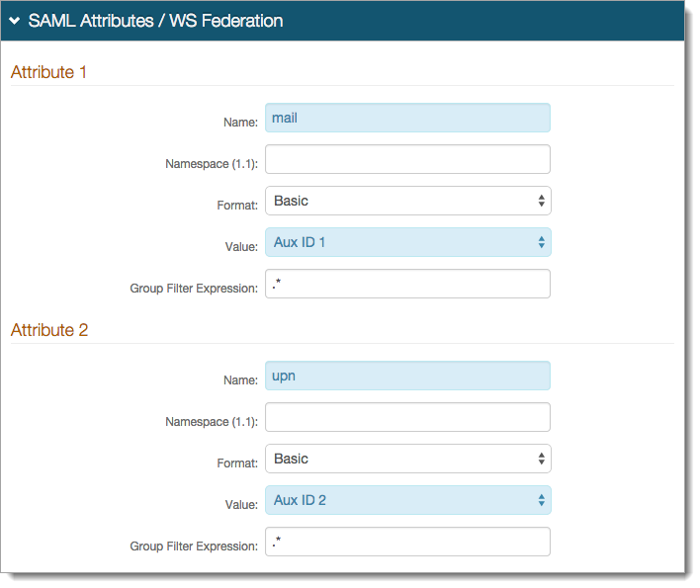Screen dimensions: 700x588
Task: Focus the Attribute 1 Namespace (1.1) field
Action: tap(407, 159)
